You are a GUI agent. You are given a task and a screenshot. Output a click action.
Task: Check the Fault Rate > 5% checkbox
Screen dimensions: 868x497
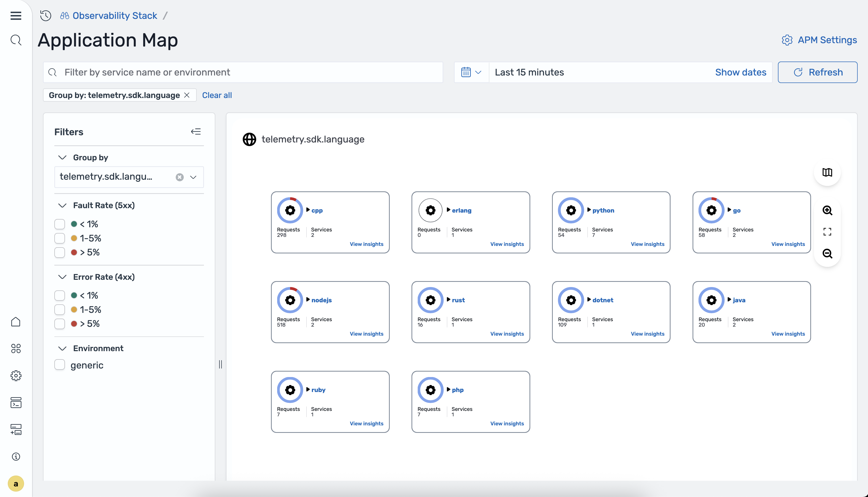pos(60,252)
